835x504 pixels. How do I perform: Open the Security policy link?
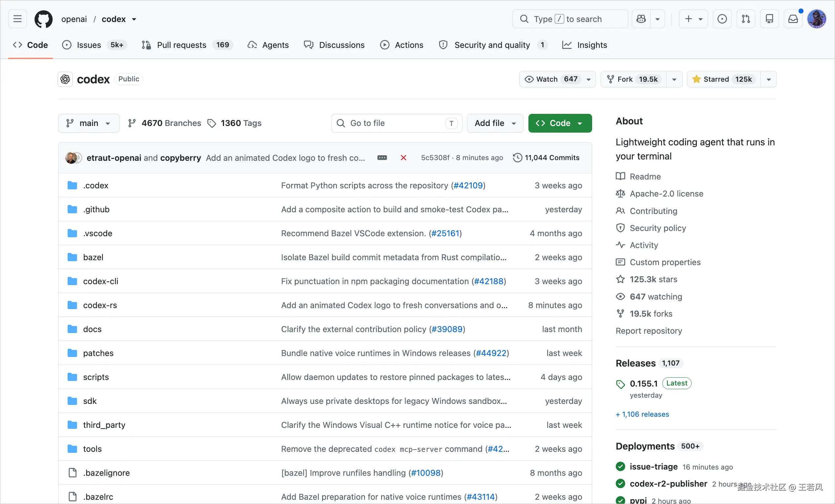pos(651,228)
